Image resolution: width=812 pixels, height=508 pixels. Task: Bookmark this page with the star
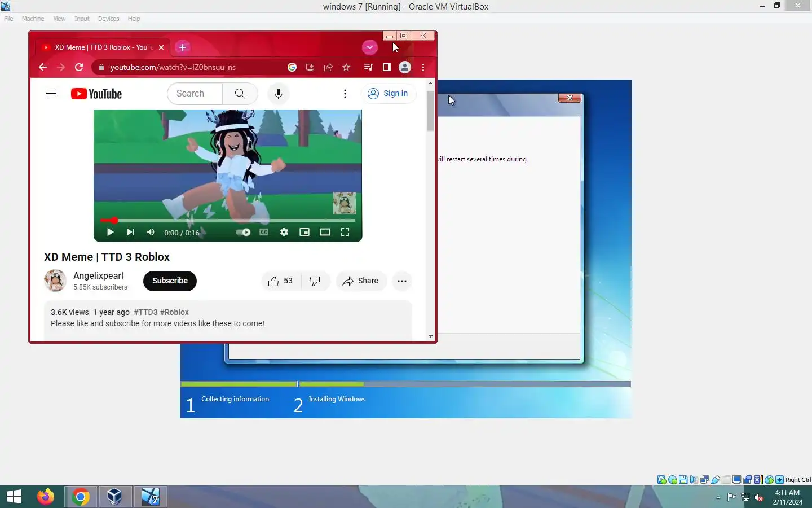coord(346,67)
